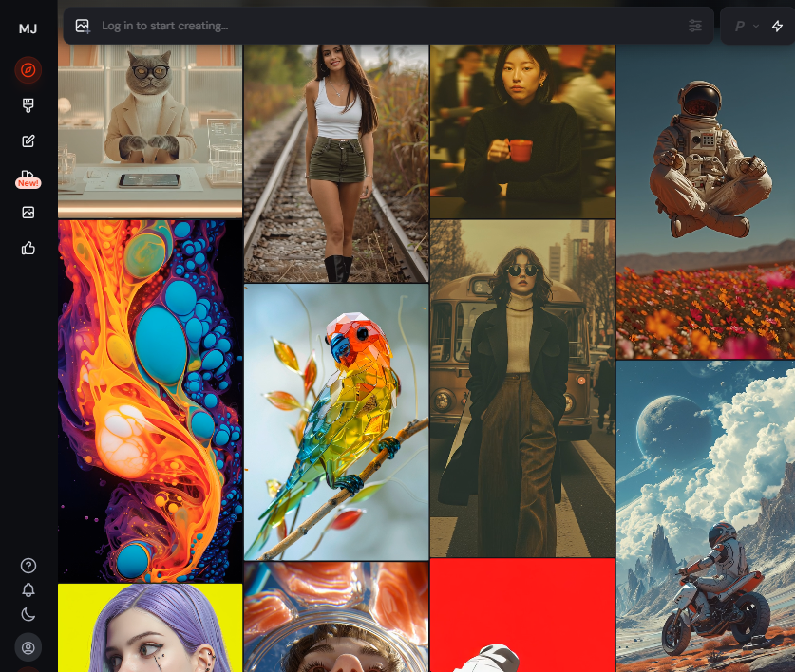Open the account profile icon
This screenshot has width=795, height=672.
(28, 647)
